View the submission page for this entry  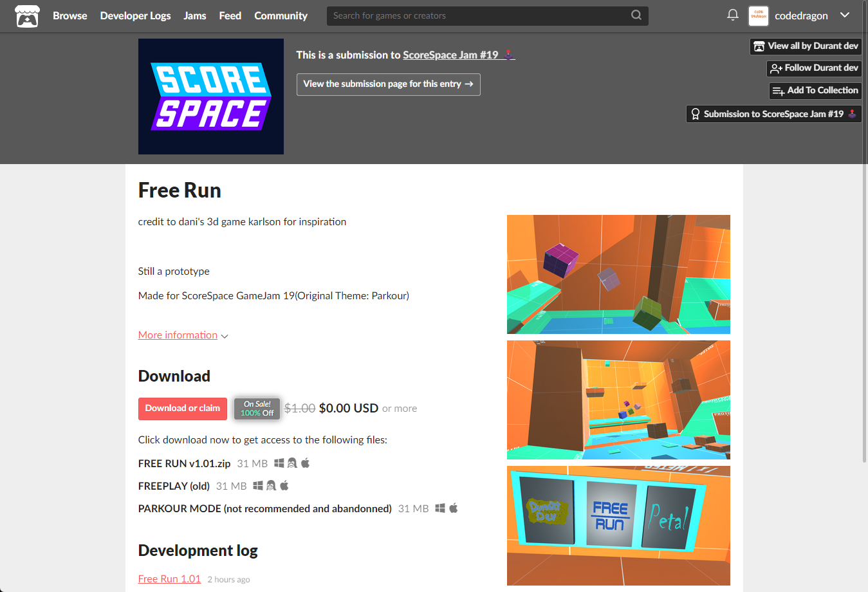[x=388, y=84]
